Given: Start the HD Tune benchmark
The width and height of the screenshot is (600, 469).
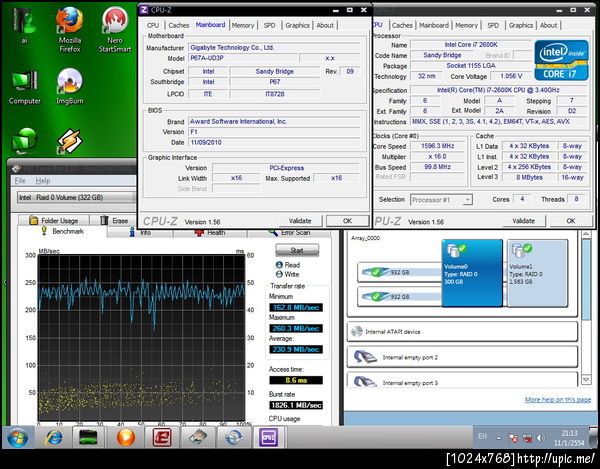Looking at the screenshot, I should 297,250.
